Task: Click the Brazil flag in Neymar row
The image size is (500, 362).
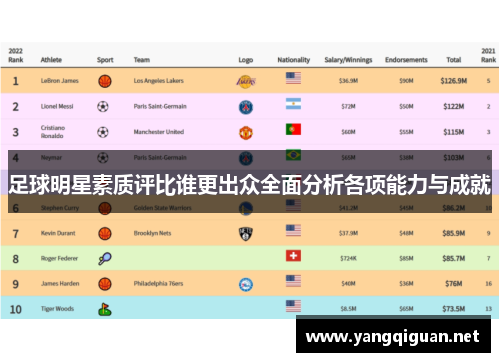Action: (x=293, y=155)
